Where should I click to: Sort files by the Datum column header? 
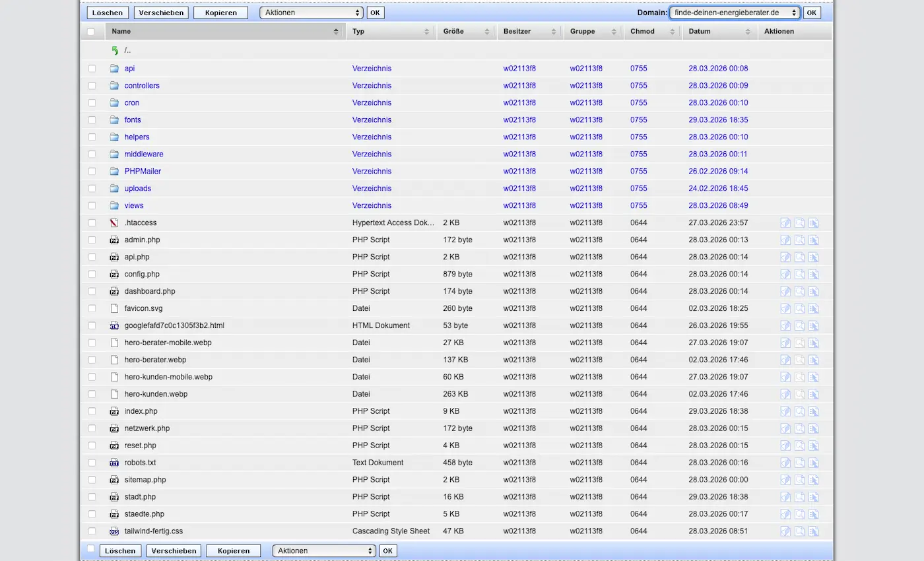(x=700, y=31)
